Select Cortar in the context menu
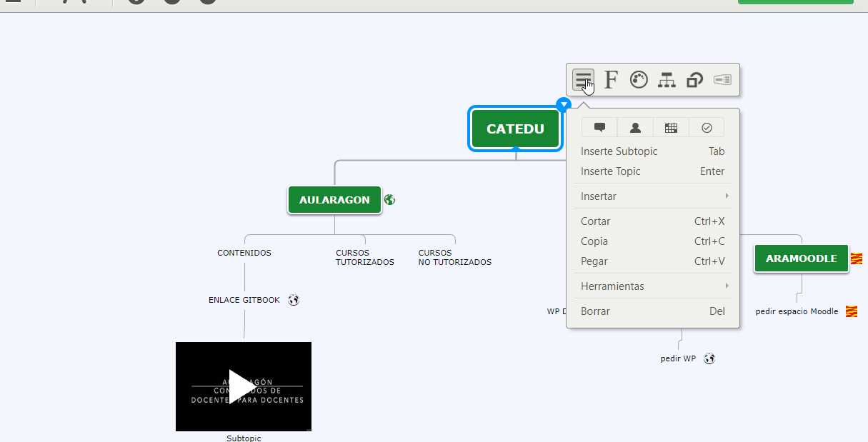The image size is (868, 442). click(x=653, y=221)
